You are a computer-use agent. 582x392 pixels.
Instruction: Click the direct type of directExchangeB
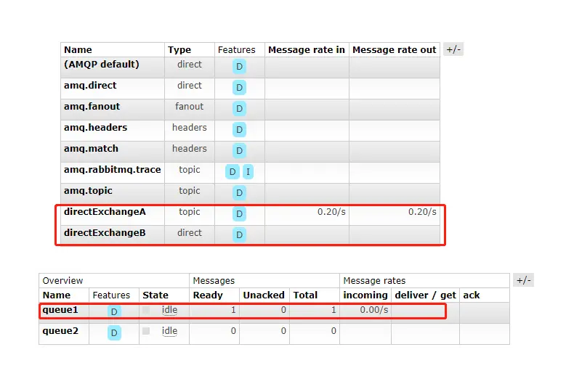click(x=190, y=233)
